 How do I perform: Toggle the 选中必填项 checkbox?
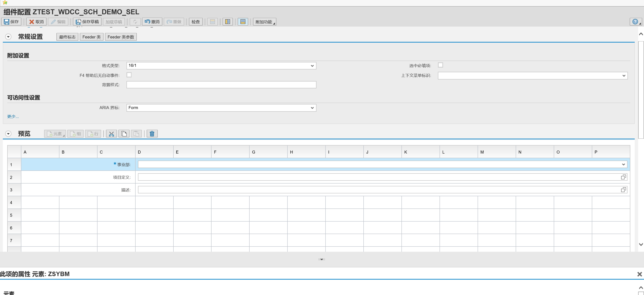coord(440,65)
